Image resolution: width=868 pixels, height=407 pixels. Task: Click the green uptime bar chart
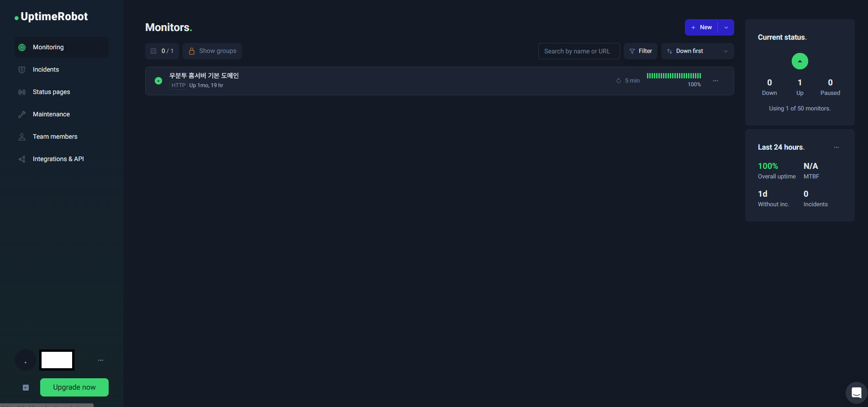(674, 76)
